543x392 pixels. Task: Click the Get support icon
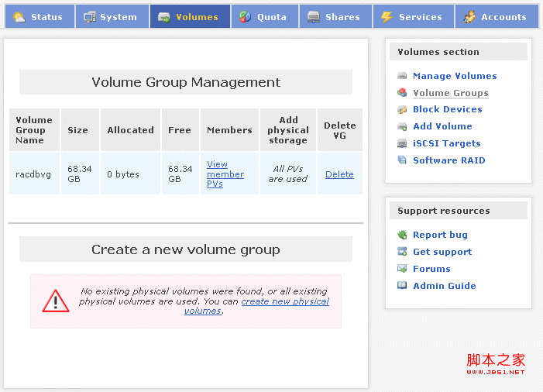402,252
